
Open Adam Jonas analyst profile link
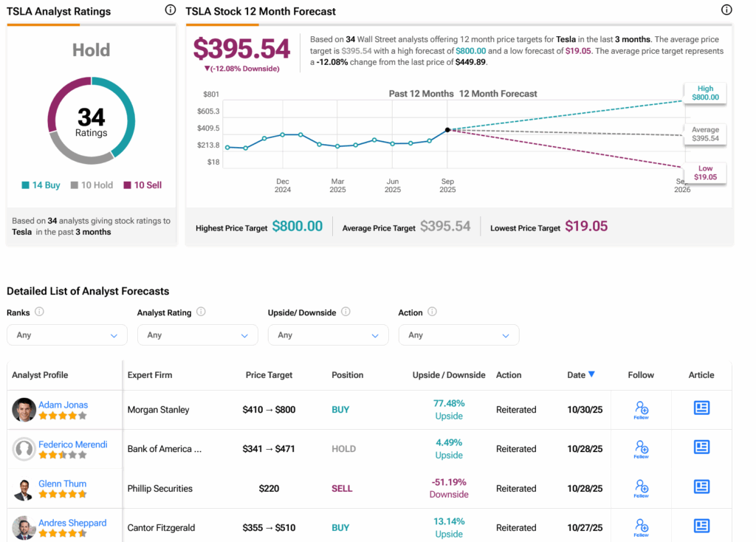click(x=63, y=405)
